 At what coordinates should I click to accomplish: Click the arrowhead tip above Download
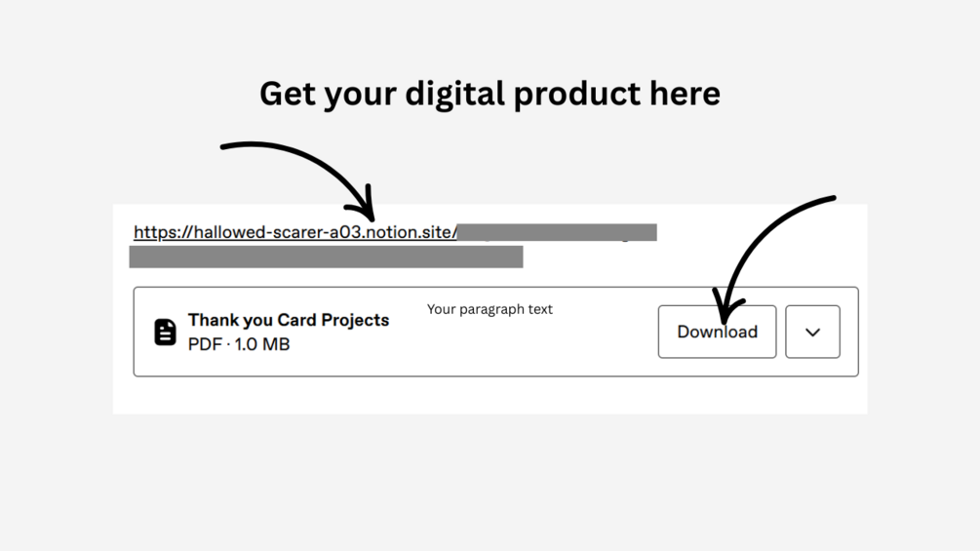coord(724,320)
